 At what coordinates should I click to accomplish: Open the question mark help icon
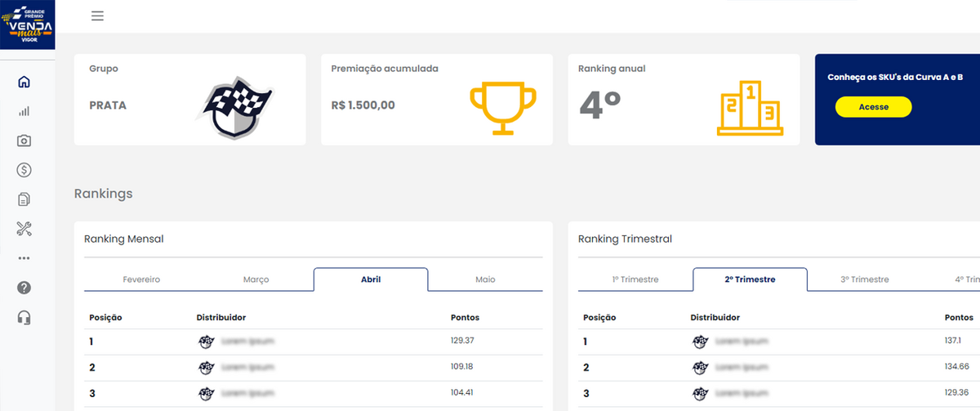pyautogui.click(x=24, y=288)
